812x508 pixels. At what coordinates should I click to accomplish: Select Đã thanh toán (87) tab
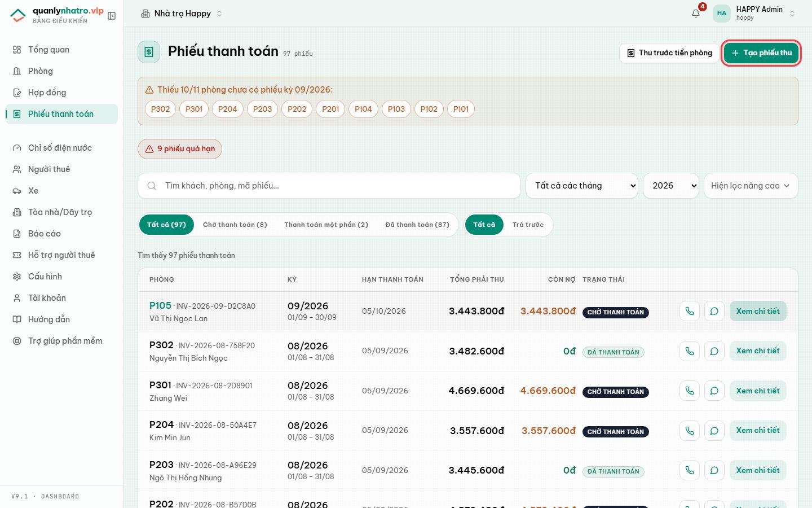tap(417, 225)
